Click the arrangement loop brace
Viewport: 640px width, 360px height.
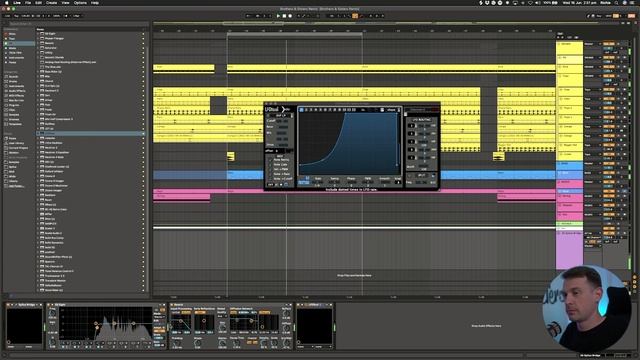[294, 35]
